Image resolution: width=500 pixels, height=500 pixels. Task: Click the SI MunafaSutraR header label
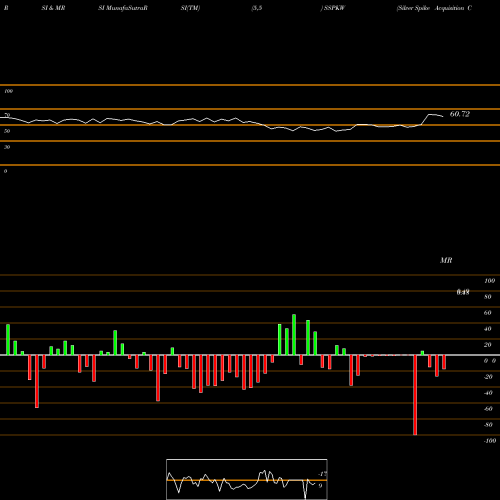(123, 8)
